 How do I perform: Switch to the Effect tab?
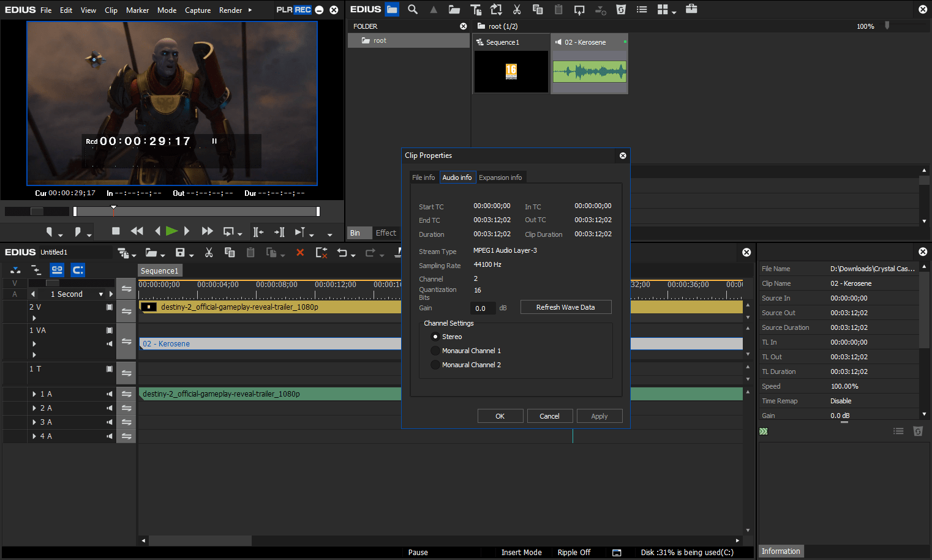pyautogui.click(x=386, y=233)
